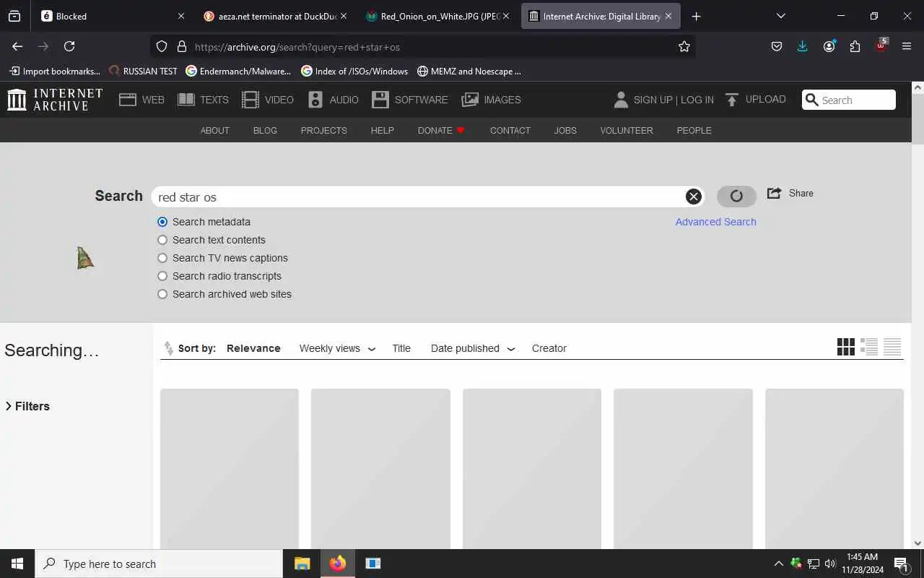The image size is (924, 578).
Task: Switch to grid tile view
Action: click(846, 347)
